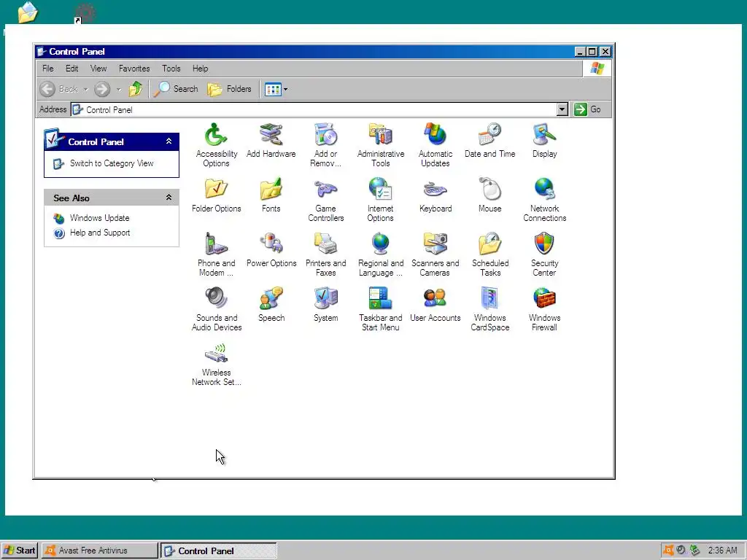Screen dimensions: 747x560
Task: Open the Views dropdown button
Action: (x=276, y=89)
